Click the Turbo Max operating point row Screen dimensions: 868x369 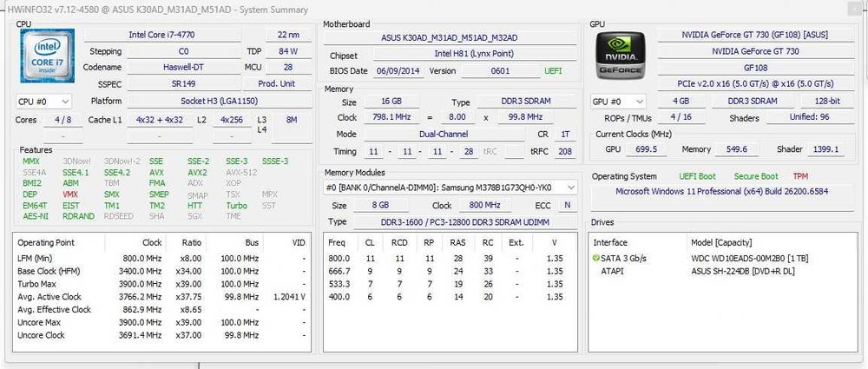[161, 284]
